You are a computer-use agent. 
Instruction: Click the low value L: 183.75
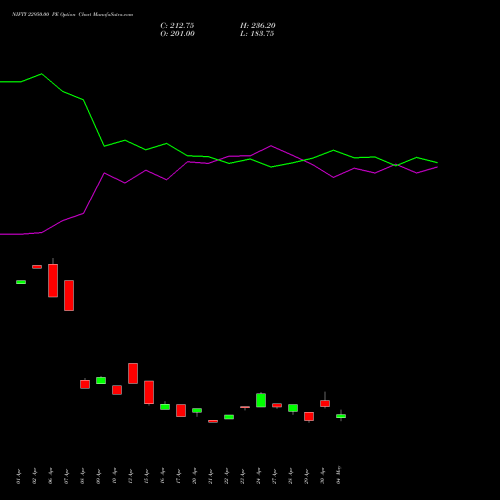pyautogui.click(x=257, y=34)
